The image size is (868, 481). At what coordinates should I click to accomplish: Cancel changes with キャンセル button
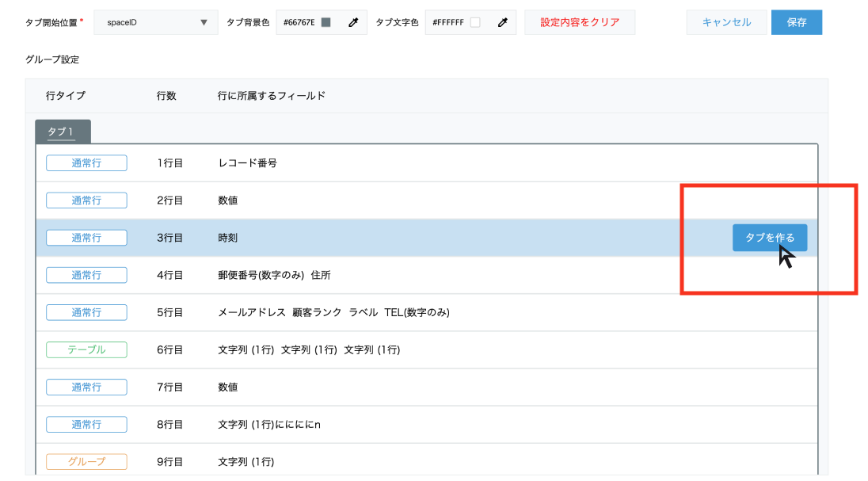tap(725, 22)
